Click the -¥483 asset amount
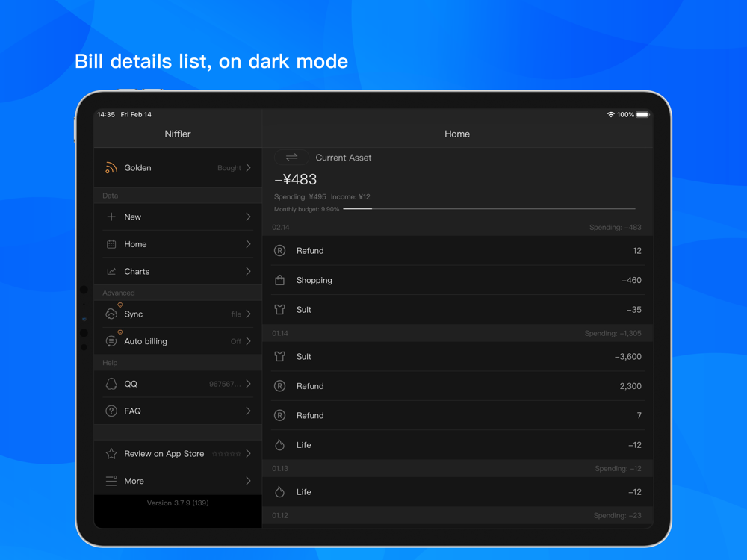Screen dimensions: 747x560 295,179
